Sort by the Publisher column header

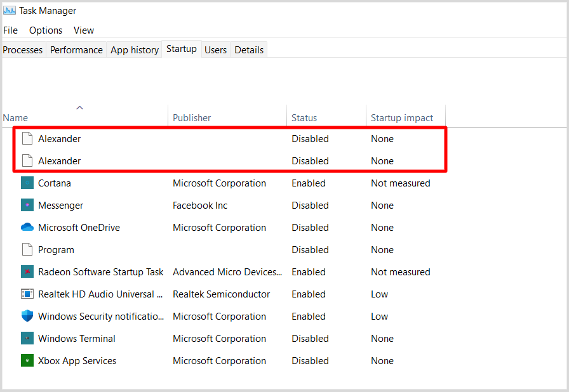[x=192, y=118]
